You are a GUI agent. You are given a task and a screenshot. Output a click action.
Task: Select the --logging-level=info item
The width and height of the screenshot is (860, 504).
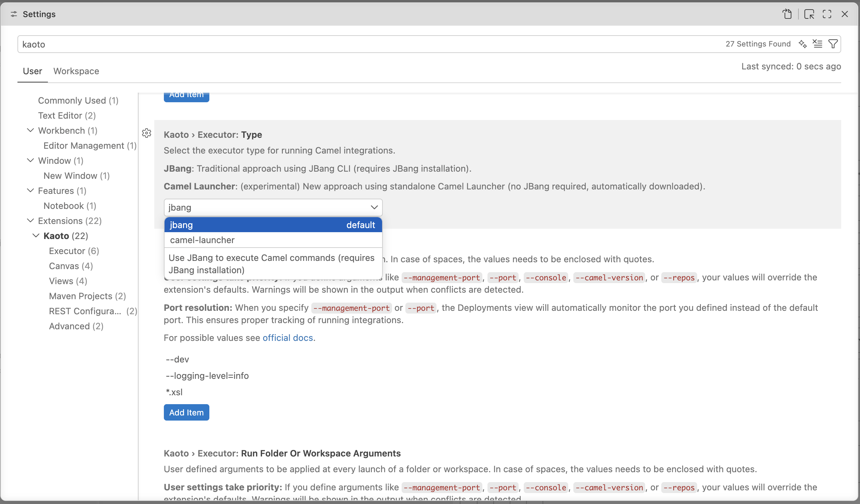coord(207,376)
